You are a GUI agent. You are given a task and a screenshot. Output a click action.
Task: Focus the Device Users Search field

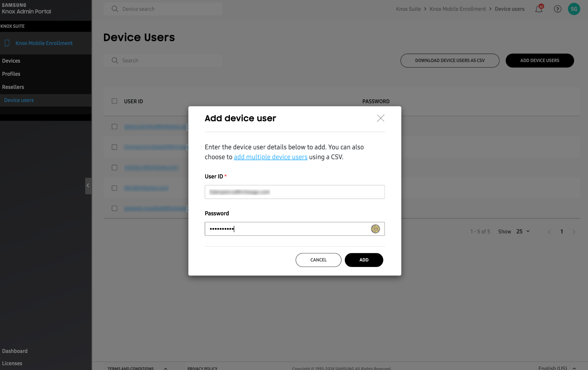tap(163, 60)
